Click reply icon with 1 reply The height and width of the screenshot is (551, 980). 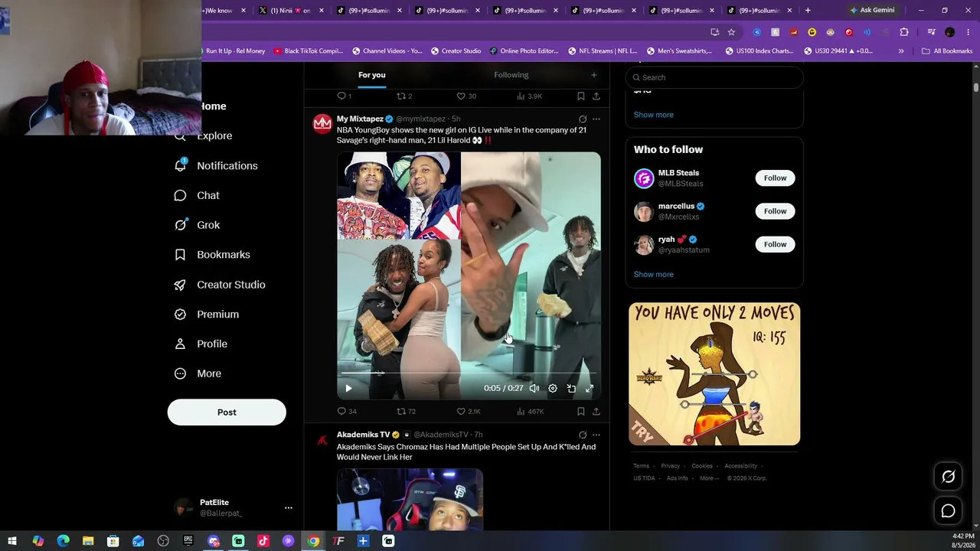(341, 96)
